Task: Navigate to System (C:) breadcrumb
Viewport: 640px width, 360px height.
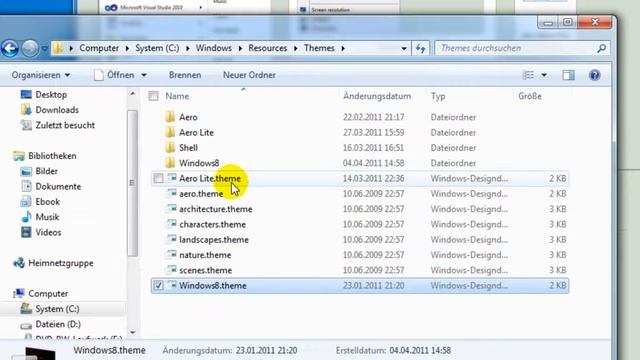Action: tap(157, 48)
